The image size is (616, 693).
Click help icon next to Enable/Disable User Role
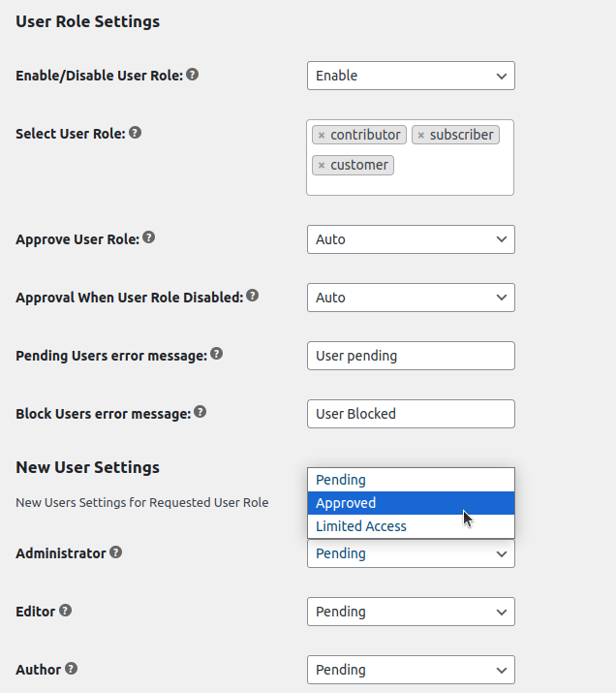click(193, 75)
